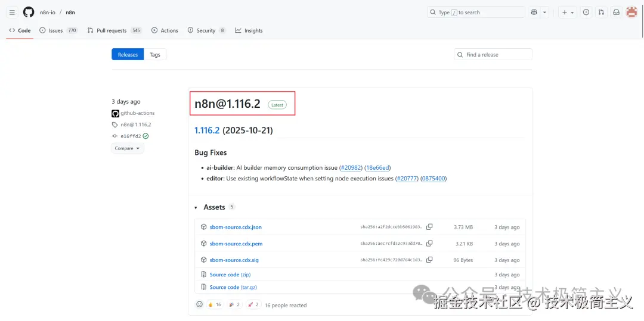Toggle the hooray reaction with 2
The image size is (644, 321).
pyautogui.click(x=234, y=304)
